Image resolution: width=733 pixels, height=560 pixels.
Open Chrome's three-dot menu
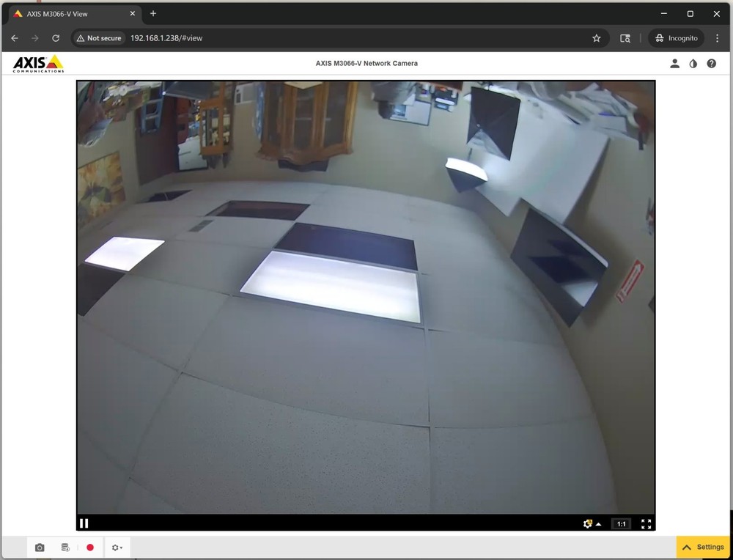point(717,38)
